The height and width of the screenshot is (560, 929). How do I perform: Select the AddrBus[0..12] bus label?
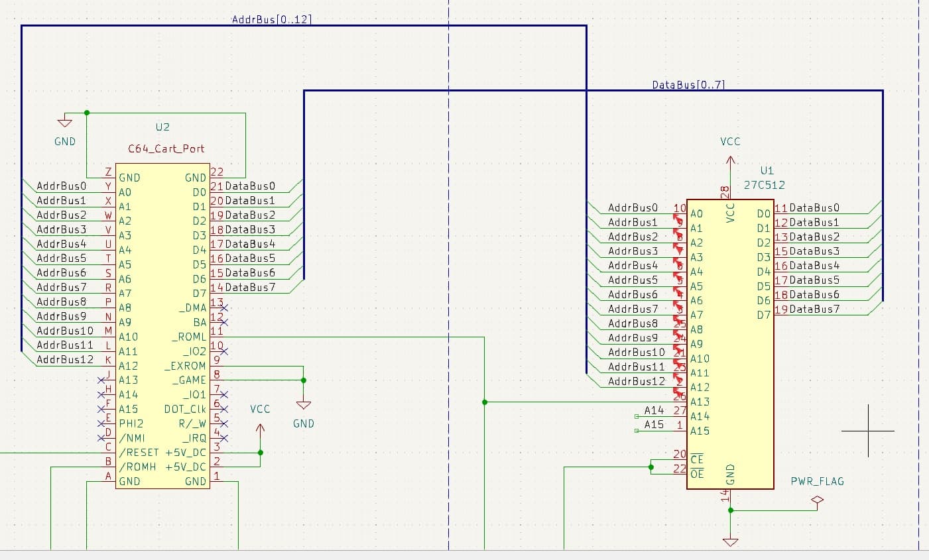[x=271, y=20]
